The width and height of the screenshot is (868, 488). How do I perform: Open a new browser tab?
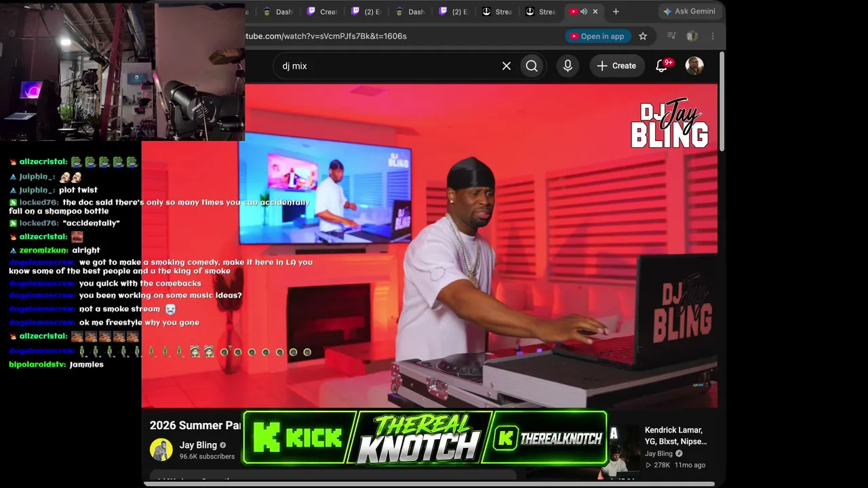point(616,12)
